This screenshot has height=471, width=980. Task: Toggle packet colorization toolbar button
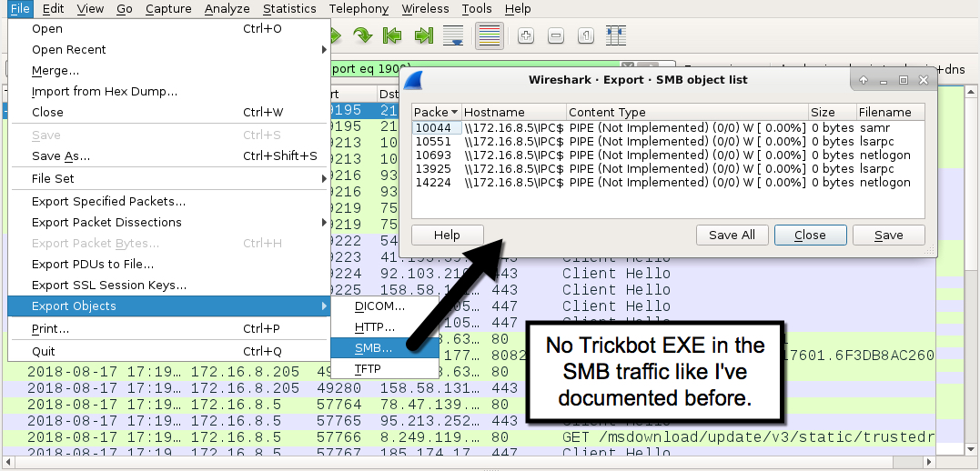point(490,35)
